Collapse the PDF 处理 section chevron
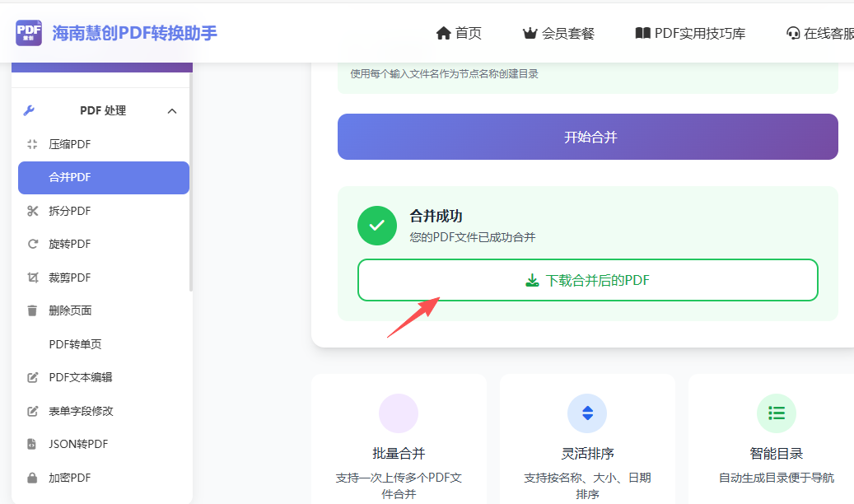 tap(172, 111)
